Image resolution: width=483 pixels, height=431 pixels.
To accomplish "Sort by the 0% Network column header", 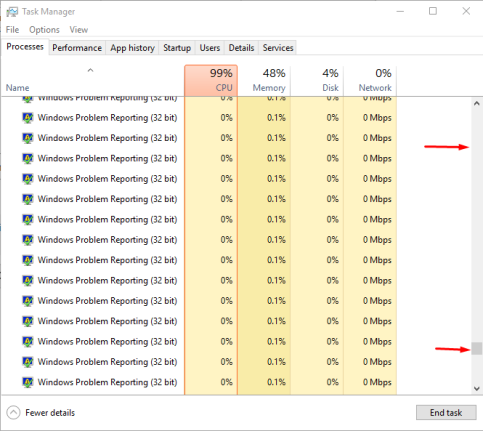I will 370,80.
